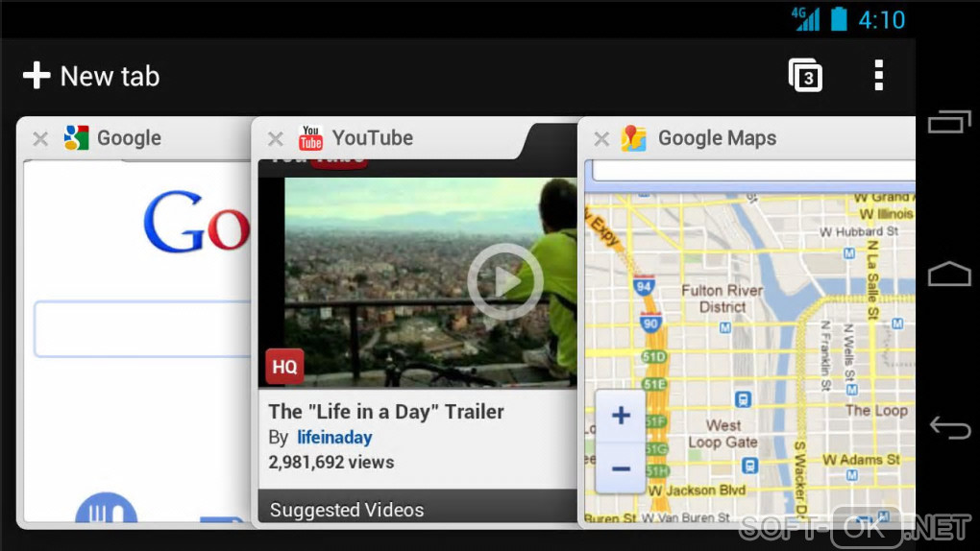Click the Fulton River District map label
This screenshot has width=980, height=551.
(x=722, y=299)
